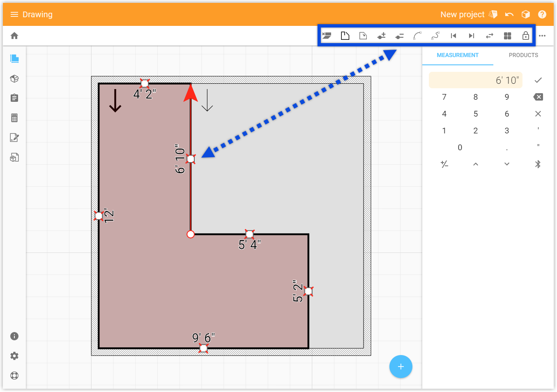Select the rooms drawing icon in sidebar
Screen dimensions: 557x392
[x=14, y=58]
